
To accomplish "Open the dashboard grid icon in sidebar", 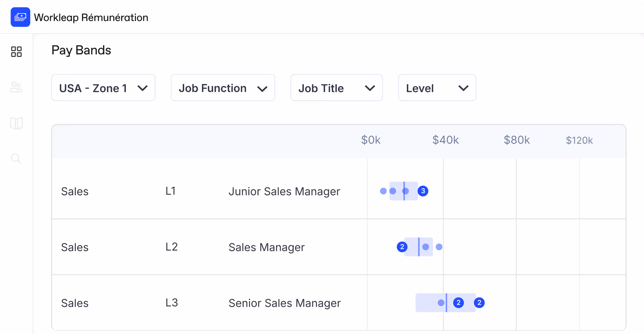I will pos(16,52).
